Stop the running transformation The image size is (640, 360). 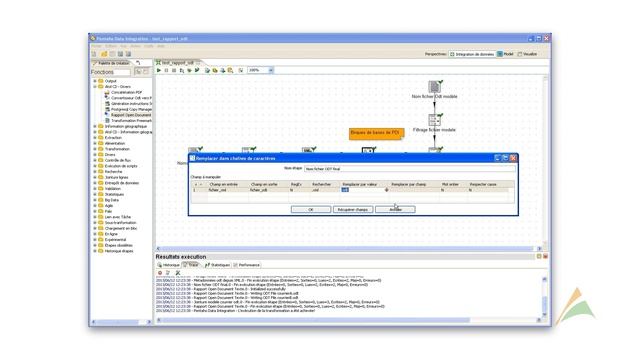tap(174, 70)
